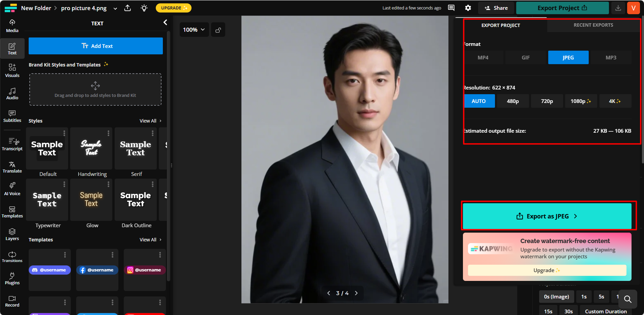Image resolution: width=644 pixels, height=315 pixels.
Task: Choose Custom Duration
Action: [x=606, y=311]
